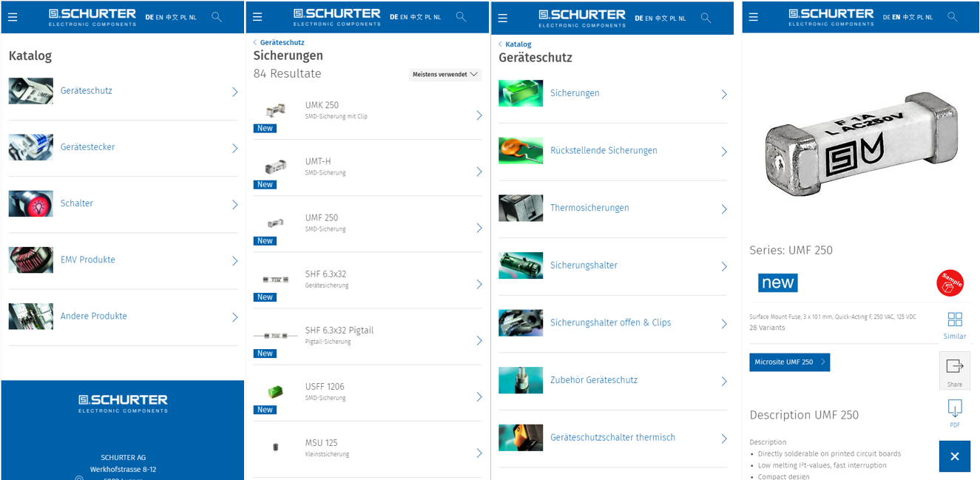
Task: Open the Sicherungshalter category link
Action: (x=584, y=266)
